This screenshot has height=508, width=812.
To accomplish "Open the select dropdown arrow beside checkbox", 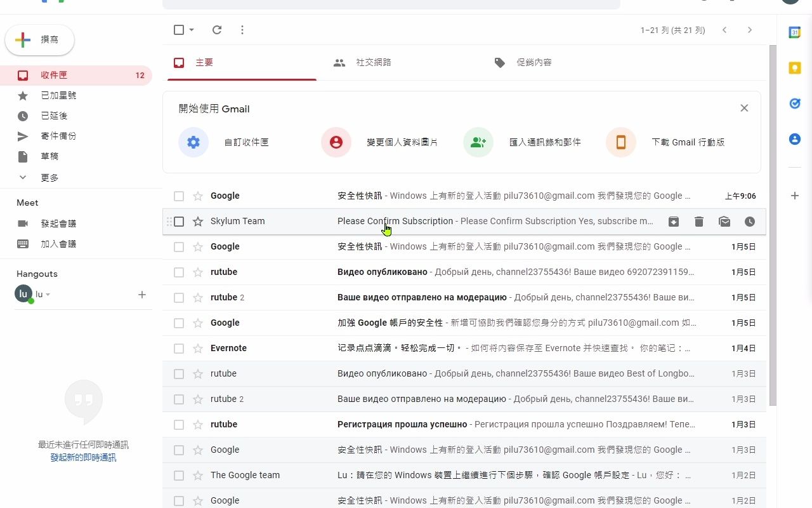I will 192,30.
